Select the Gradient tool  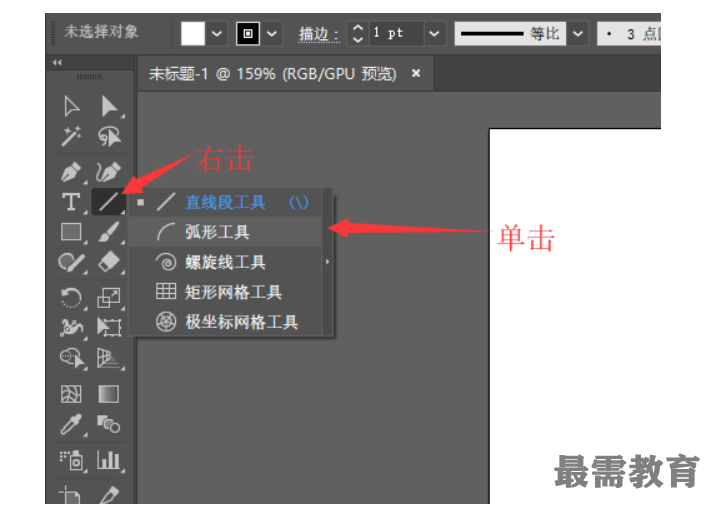pyautogui.click(x=109, y=394)
